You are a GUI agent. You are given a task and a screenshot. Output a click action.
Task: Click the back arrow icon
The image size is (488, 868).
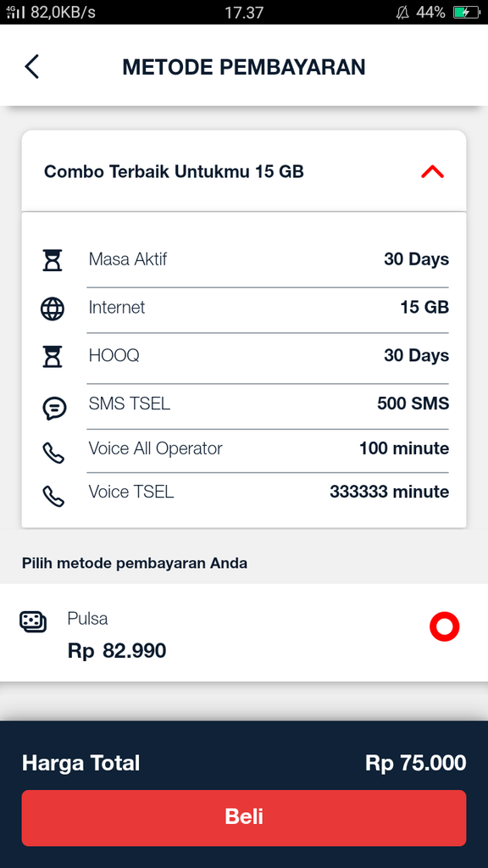[32, 65]
